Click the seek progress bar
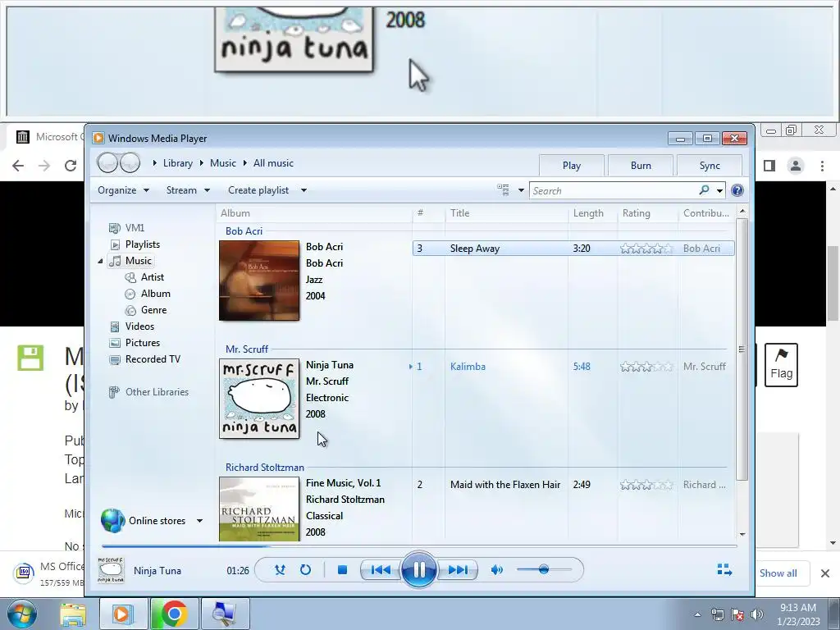 419,546
